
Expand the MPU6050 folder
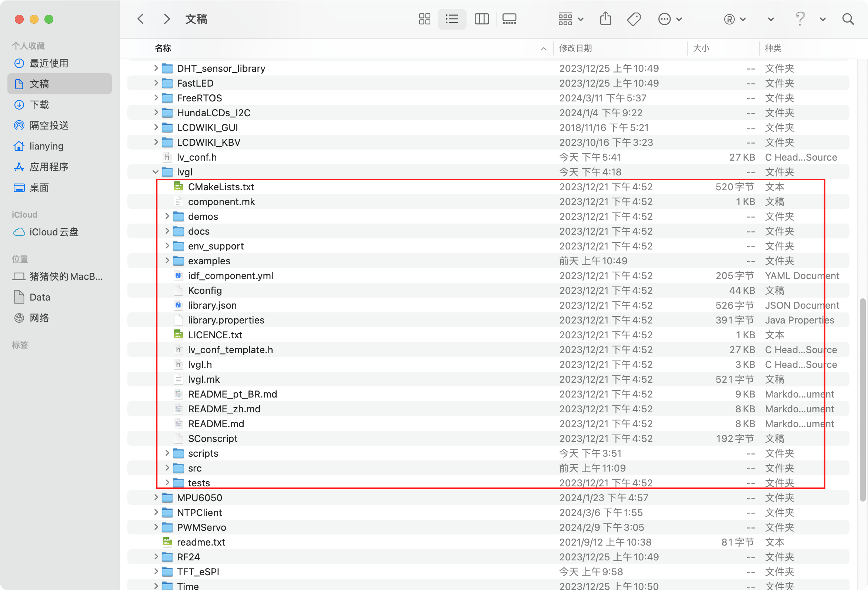click(156, 497)
